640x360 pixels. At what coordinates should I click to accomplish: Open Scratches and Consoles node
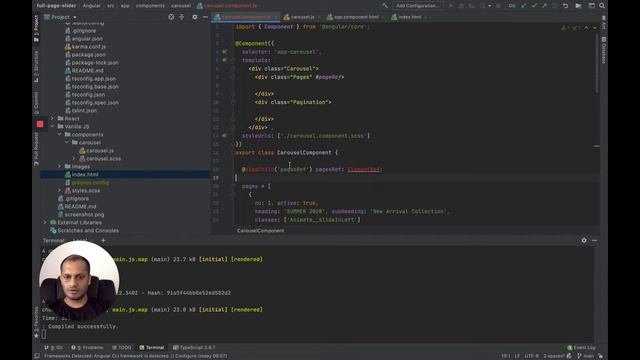(84, 231)
